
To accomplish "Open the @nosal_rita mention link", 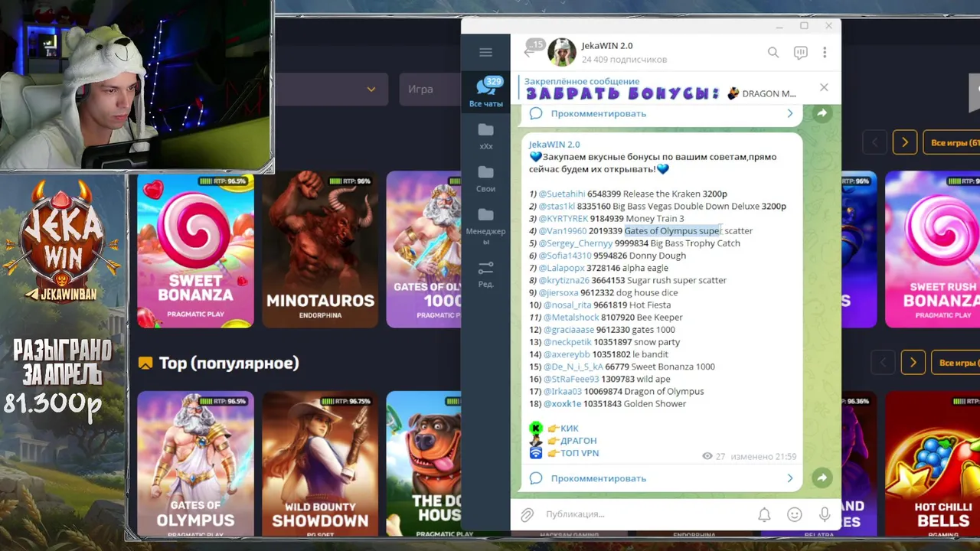I will 567,305.
